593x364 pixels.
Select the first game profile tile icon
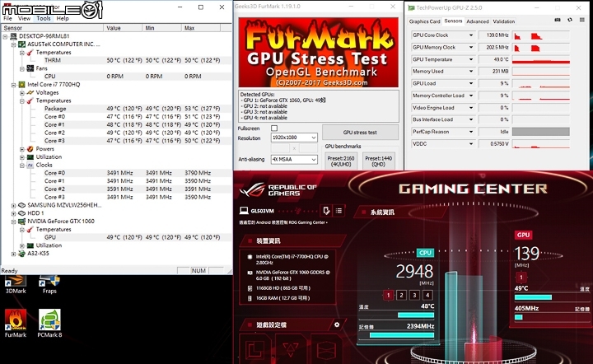[x=256, y=348]
